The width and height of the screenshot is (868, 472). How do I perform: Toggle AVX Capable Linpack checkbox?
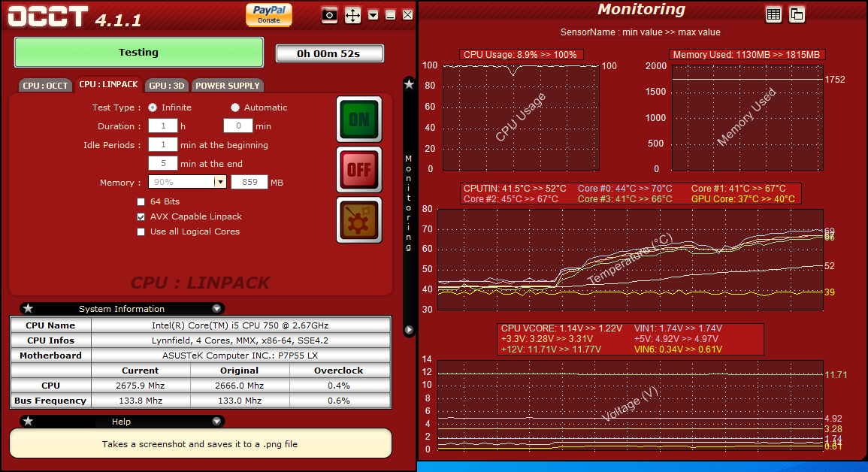coord(141,217)
